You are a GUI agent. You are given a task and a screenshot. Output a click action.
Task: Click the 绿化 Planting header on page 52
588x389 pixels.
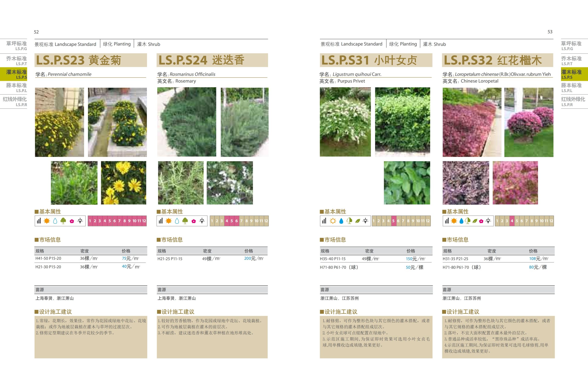pos(117,44)
